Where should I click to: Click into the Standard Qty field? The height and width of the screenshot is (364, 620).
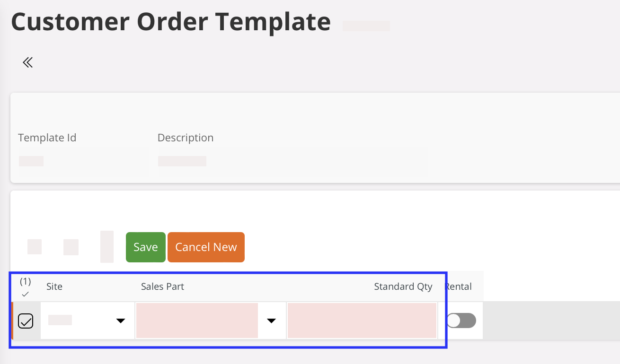click(x=362, y=321)
